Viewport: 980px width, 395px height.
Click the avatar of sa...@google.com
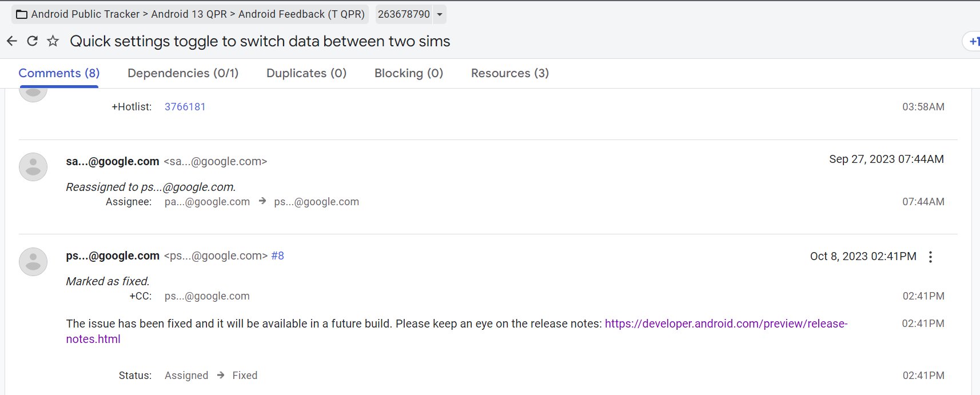[33, 167]
